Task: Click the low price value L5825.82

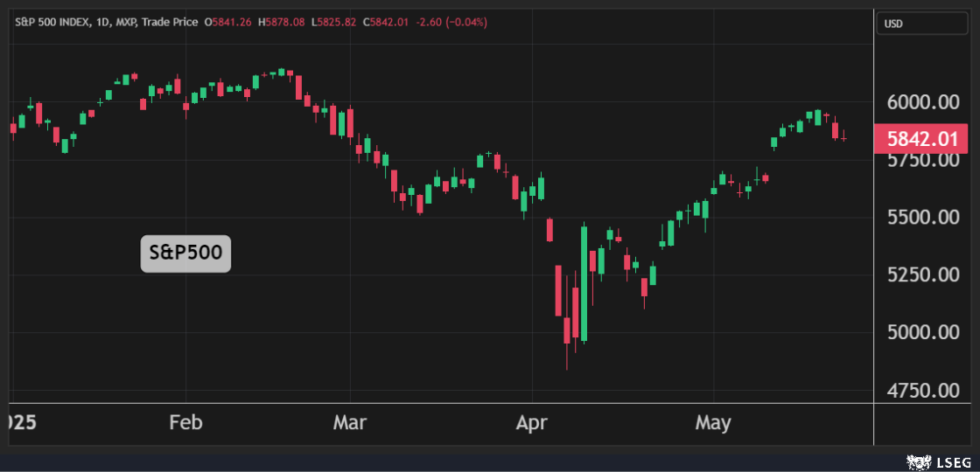Action: click(x=331, y=22)
